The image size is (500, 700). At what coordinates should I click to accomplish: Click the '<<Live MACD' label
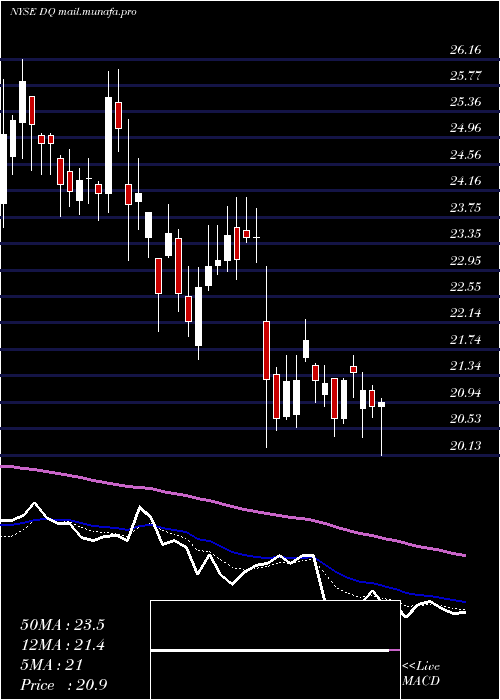421,674
